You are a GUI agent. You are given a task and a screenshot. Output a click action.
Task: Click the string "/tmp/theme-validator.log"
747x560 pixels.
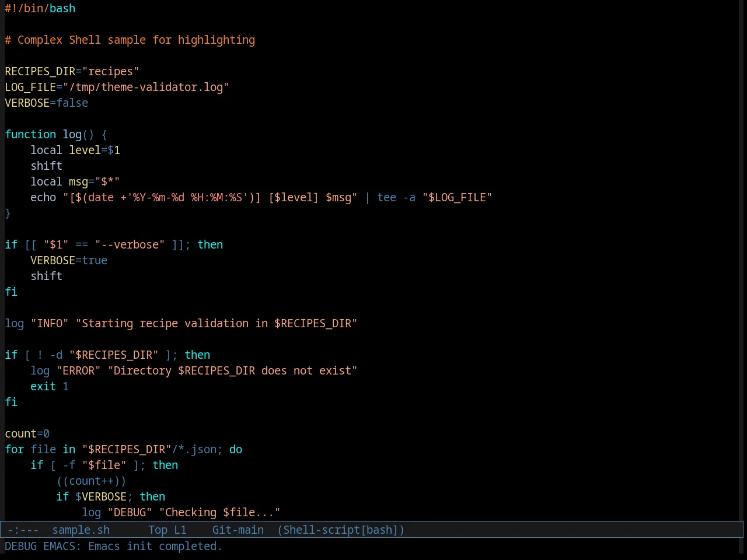coord(146,87)
